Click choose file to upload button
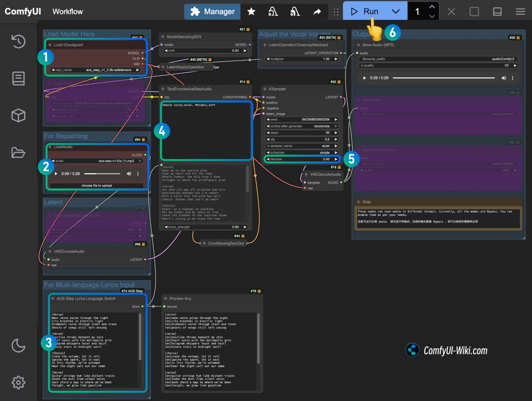The height and width of the screenshot is (401, 532). click(97, 186)
